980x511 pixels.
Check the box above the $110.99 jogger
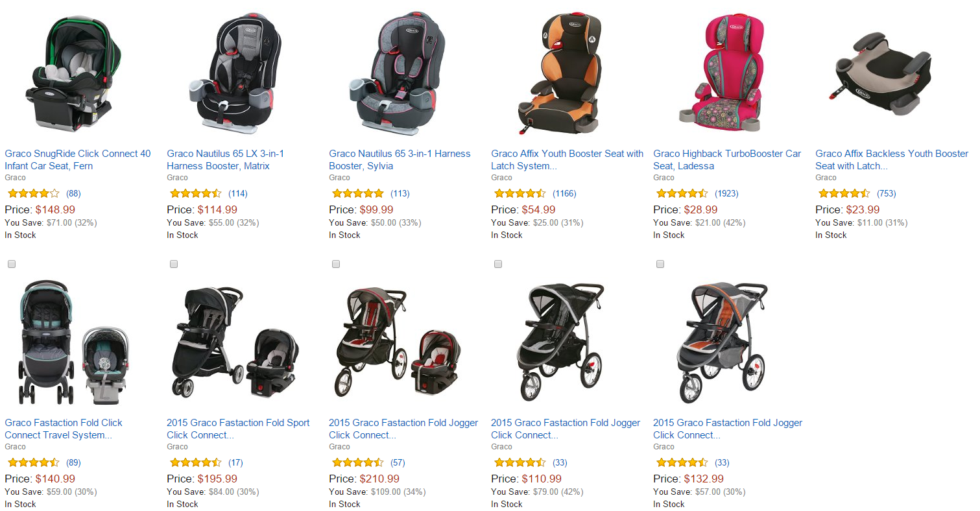click(498, 264)
